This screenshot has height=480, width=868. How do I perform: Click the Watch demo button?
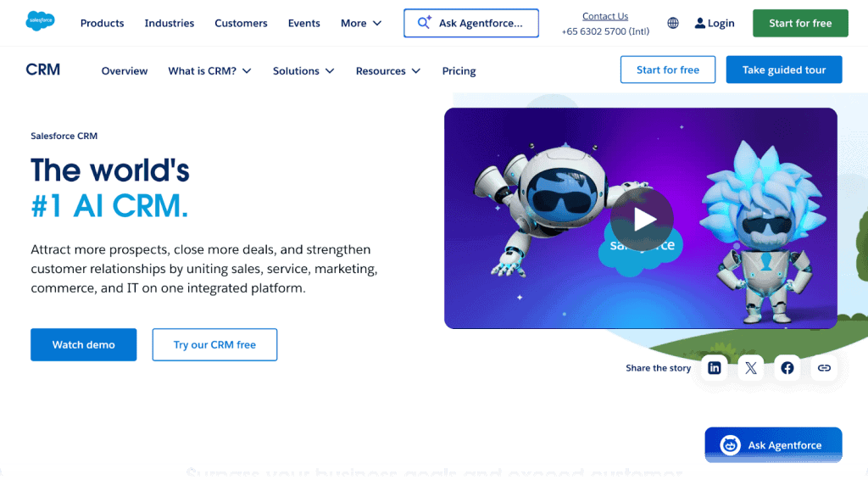tap(84, 344)
